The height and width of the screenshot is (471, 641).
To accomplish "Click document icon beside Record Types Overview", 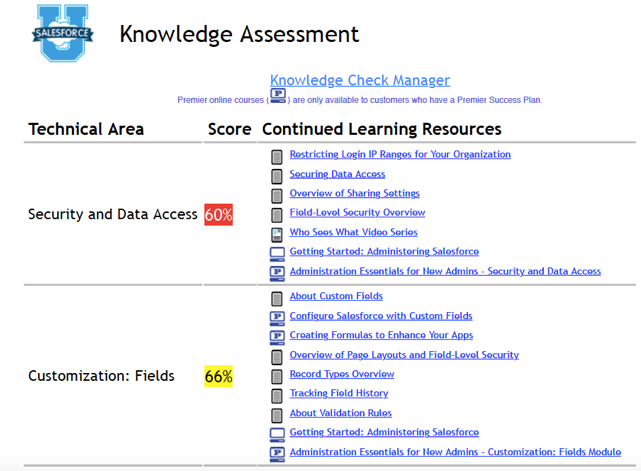I will click(277, 377).
